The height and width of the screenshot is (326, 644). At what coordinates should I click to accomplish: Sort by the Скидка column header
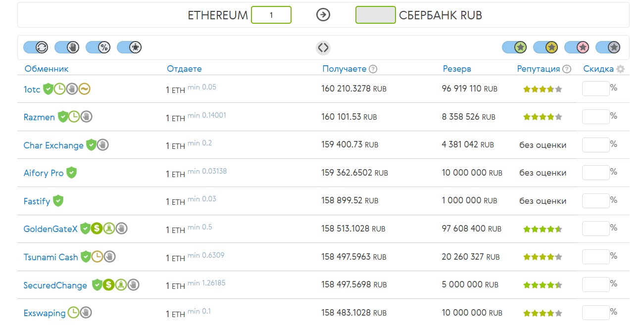[598, 69]
